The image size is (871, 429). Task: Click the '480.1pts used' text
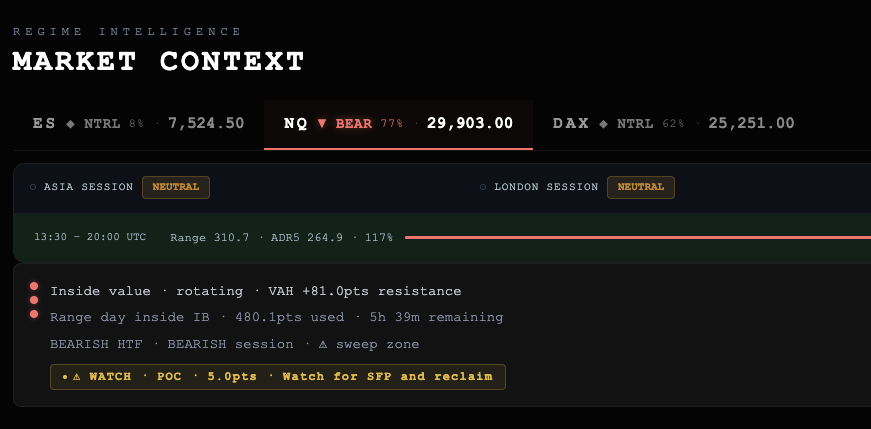290,317
